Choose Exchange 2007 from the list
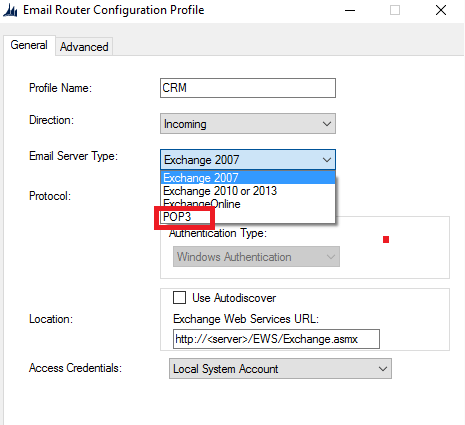Screen dimensions: 465x425 click(248, 178)
